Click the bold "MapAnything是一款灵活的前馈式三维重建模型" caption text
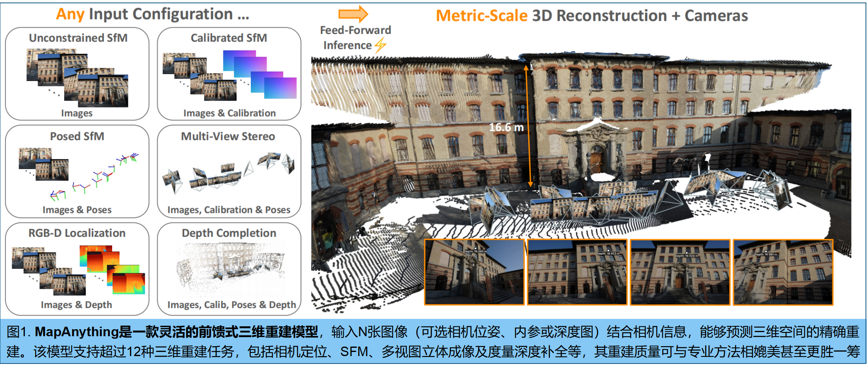Image resolution: width=868 pixels, height=366 pixels. (x=177, y=331)
